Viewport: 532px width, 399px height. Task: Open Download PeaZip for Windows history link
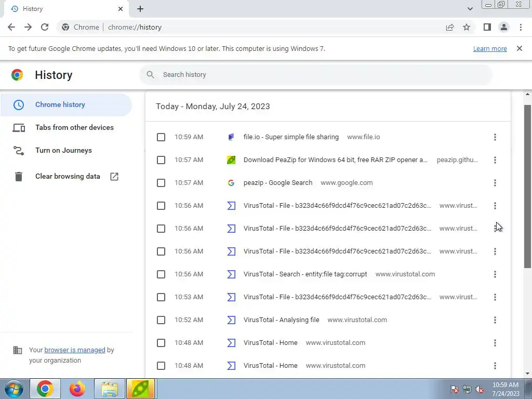[335, 160]
